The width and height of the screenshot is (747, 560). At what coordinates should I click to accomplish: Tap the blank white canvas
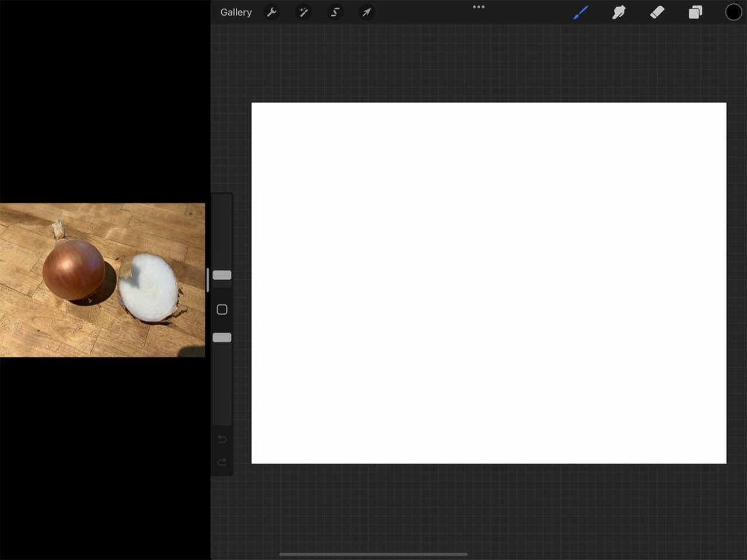[488, 282]
